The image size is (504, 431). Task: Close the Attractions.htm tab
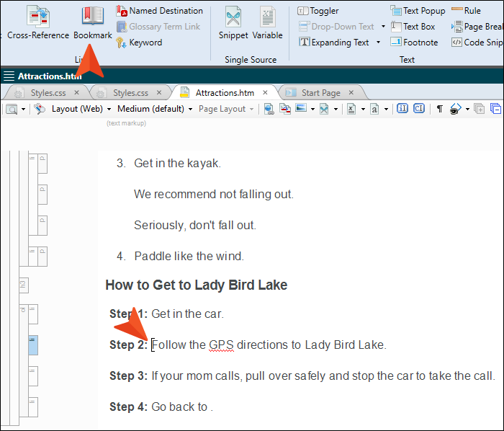coord(266,92)
